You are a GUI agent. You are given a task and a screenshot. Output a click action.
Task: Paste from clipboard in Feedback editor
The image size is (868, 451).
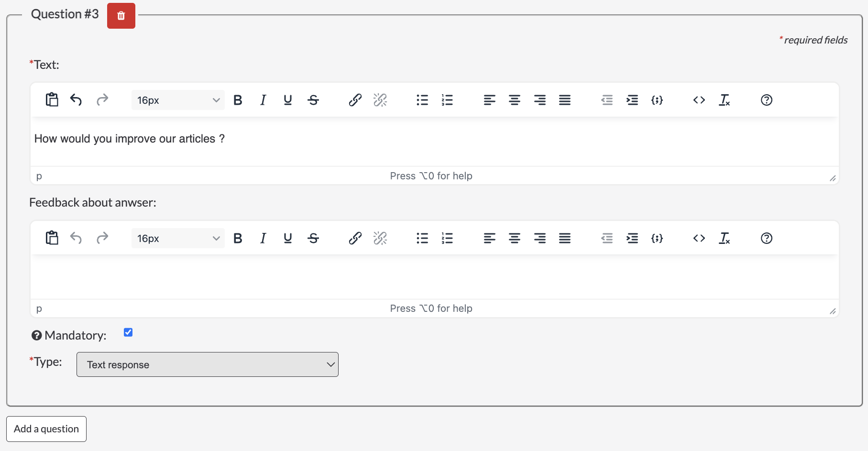click(x=52, y=238)
